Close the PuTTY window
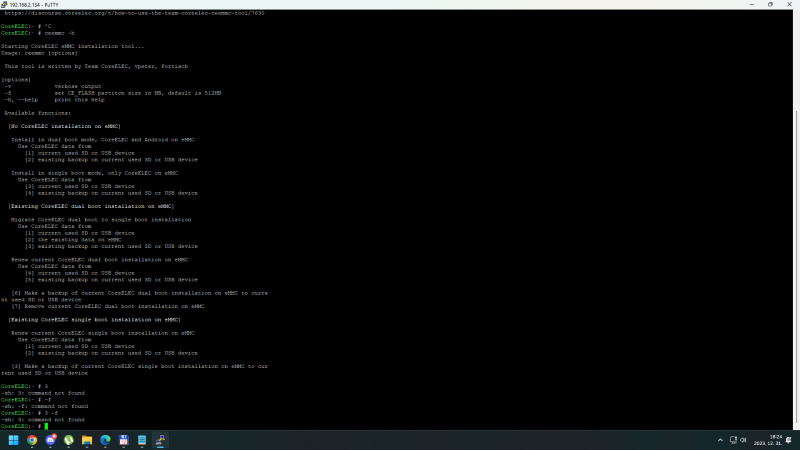This screenshot has height=450, width=800. [789, 5]
